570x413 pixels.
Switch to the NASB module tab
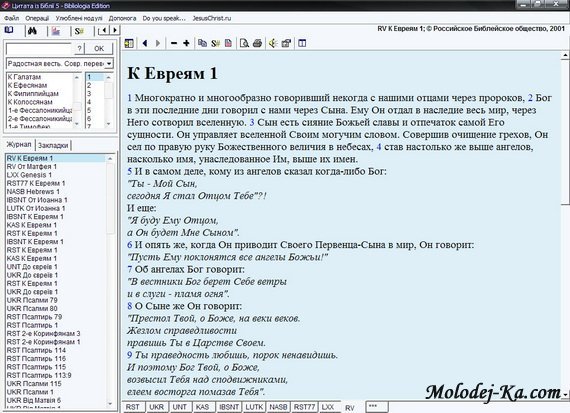278,407
